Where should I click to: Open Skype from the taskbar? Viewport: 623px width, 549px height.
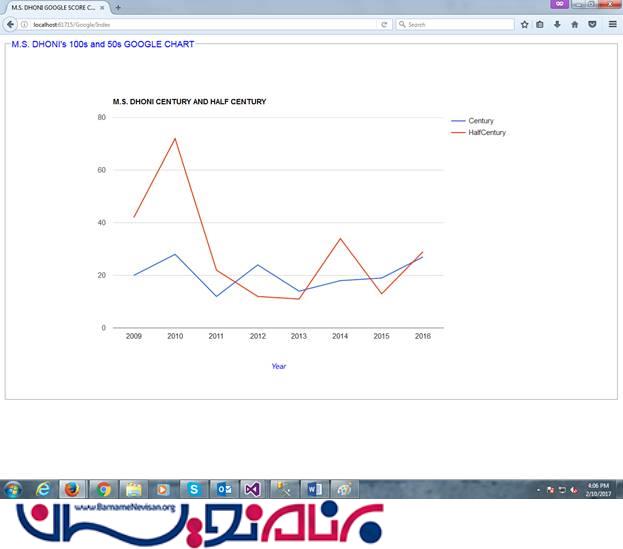click(193, 489)
